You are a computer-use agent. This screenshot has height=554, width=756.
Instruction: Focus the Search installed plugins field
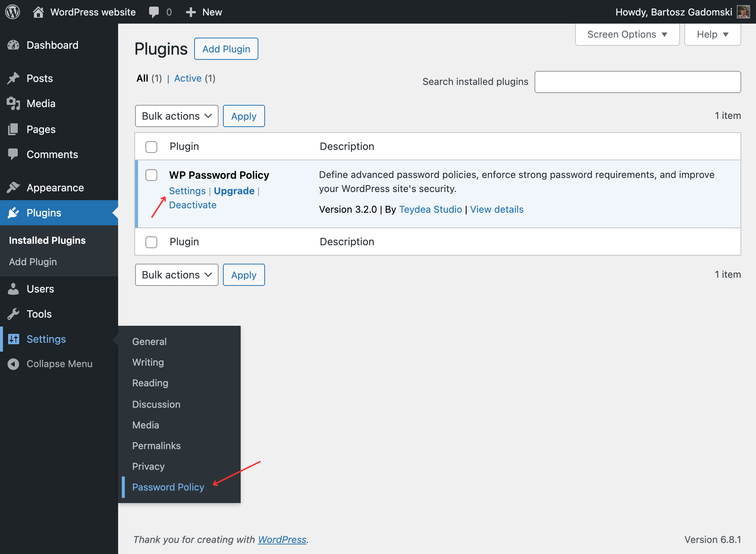638,82
